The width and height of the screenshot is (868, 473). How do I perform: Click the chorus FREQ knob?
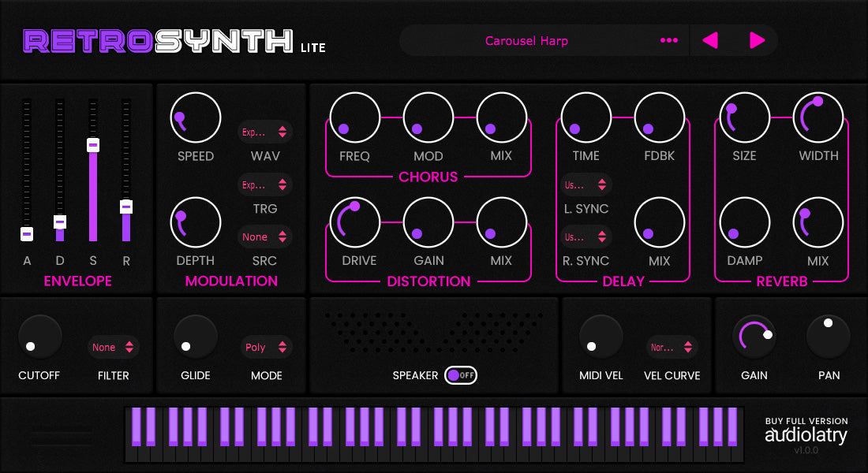click(x=355, y=117)
